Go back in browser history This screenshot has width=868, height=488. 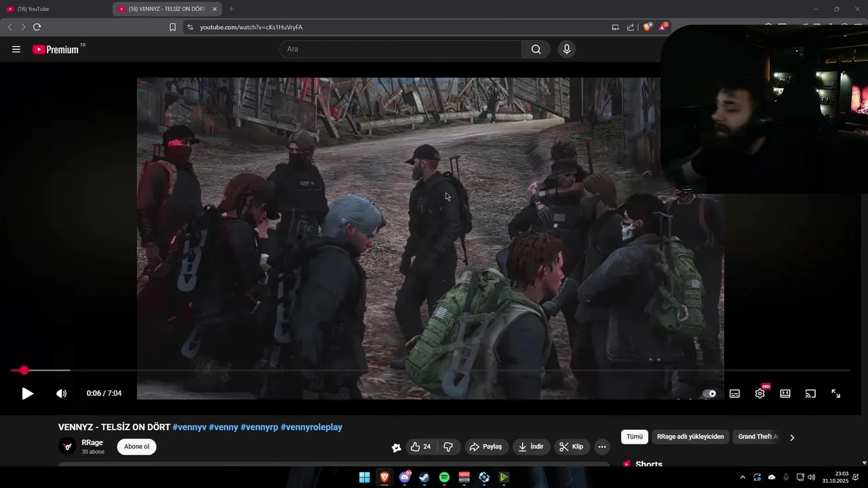9,27
